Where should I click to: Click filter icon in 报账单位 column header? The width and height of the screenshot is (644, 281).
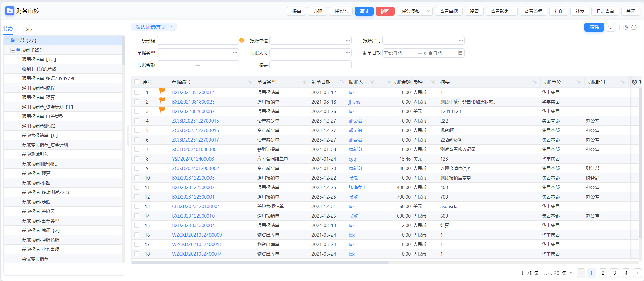click(x=579, y=82)
